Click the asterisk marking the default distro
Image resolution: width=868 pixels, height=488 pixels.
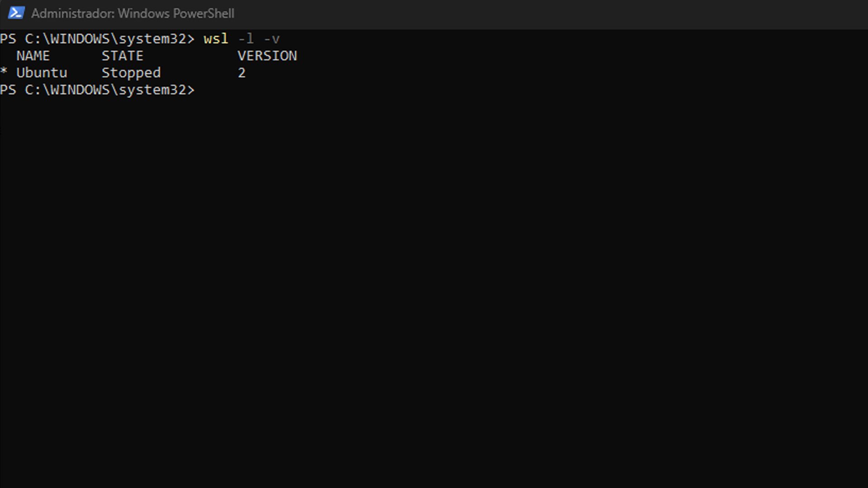tap(4, 71)
